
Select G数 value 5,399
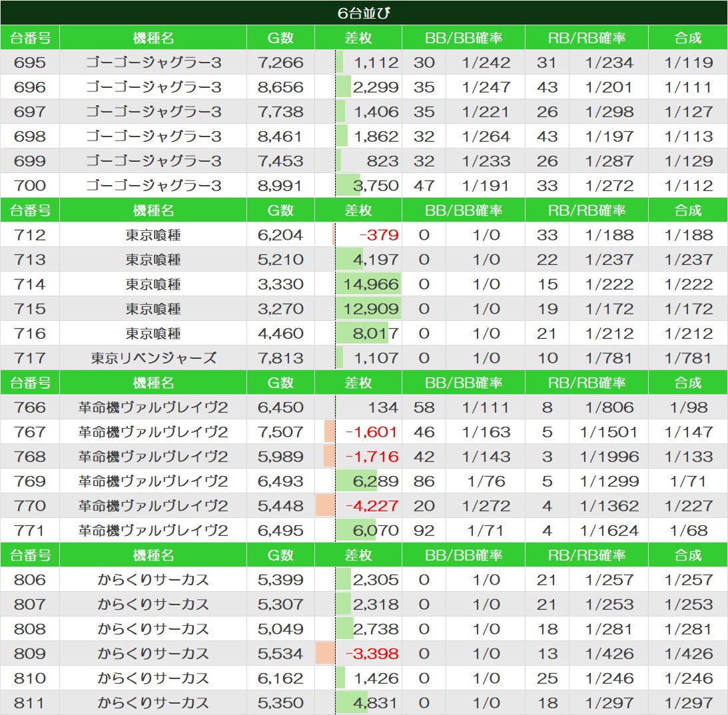pos(280,579)
